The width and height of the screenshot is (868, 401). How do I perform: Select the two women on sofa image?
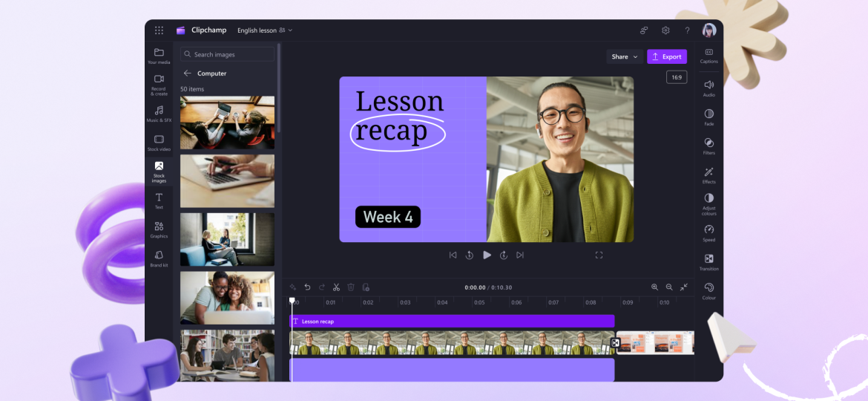(x=227, y=239)
